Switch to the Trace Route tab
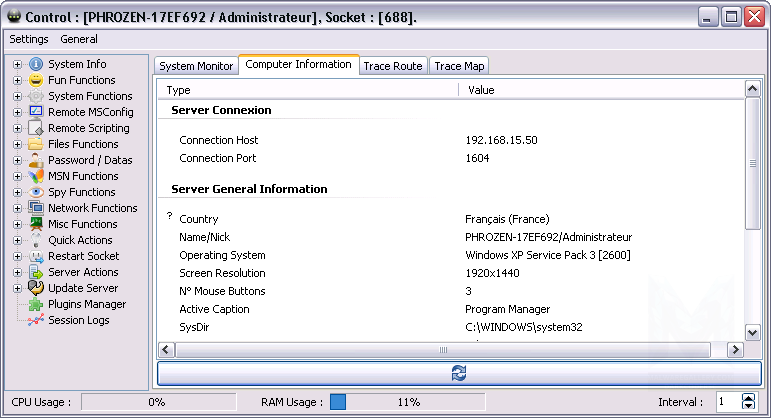 pos(392,66)
